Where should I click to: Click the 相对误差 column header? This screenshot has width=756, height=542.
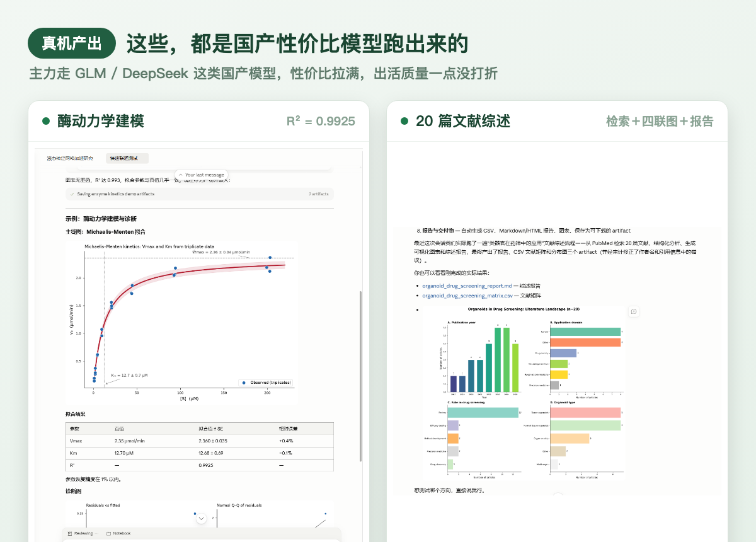[289, 429]
